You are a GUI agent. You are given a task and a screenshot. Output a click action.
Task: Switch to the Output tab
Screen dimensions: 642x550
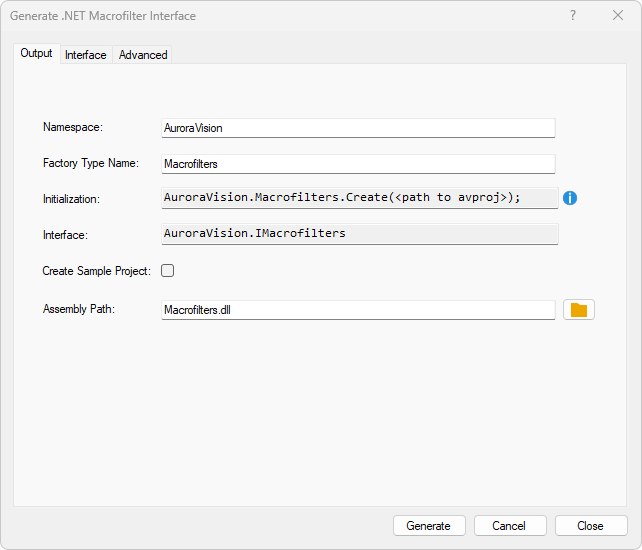37,54
